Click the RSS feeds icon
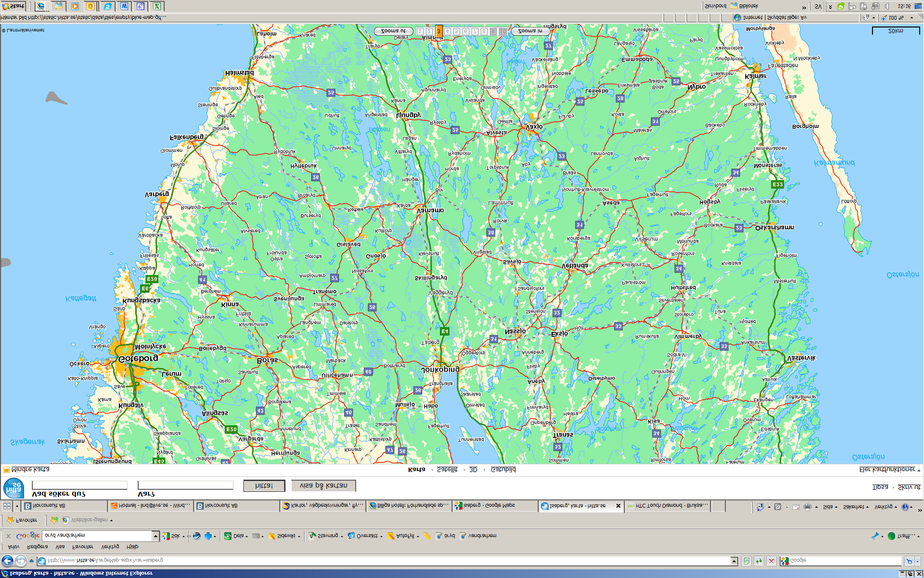924x578 pixels. click(x=778, y=507)
